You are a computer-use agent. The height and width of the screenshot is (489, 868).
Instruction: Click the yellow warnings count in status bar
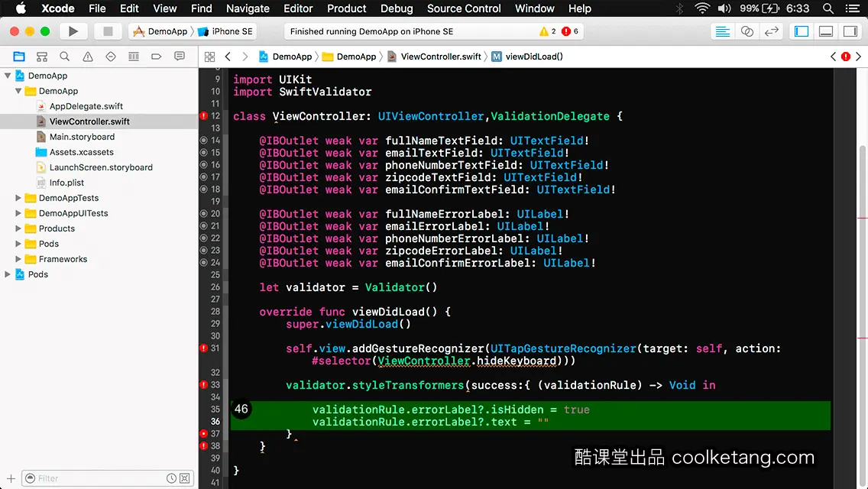(x=548, y=31)
